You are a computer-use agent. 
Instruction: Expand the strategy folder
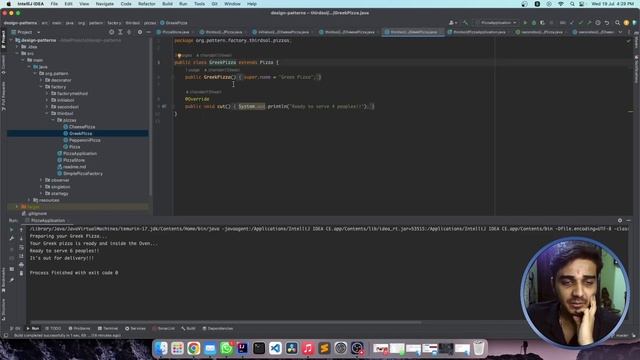[41, 193]
